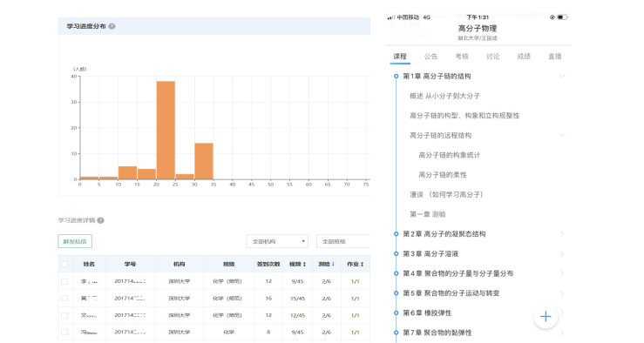This screenshot has height=343, width=644.
Task: Switch to the 公告 tab
Action: point(430,57)
